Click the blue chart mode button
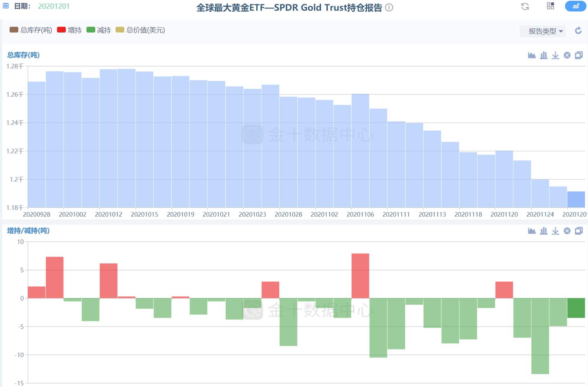Viewport: 588px width, 387px height. pos(575,6)
